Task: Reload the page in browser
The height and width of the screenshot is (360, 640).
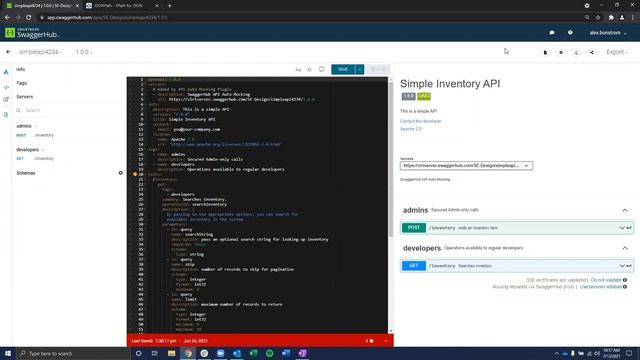Action: click(x=28, y=18)
